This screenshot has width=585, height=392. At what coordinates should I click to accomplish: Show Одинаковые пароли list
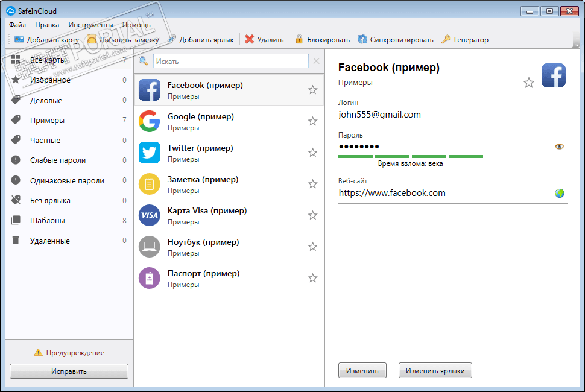point(69,180)
